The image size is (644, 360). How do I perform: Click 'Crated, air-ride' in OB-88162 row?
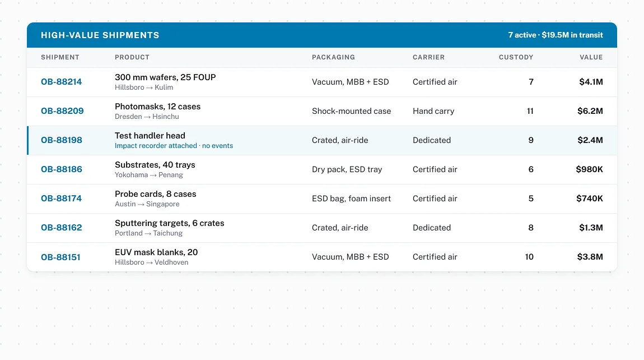340,228
